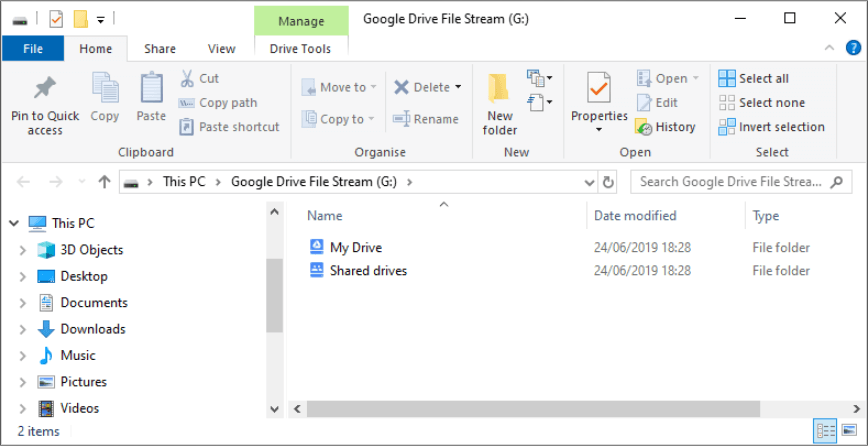Click the Paste clipboard icon

pos(151,89)
